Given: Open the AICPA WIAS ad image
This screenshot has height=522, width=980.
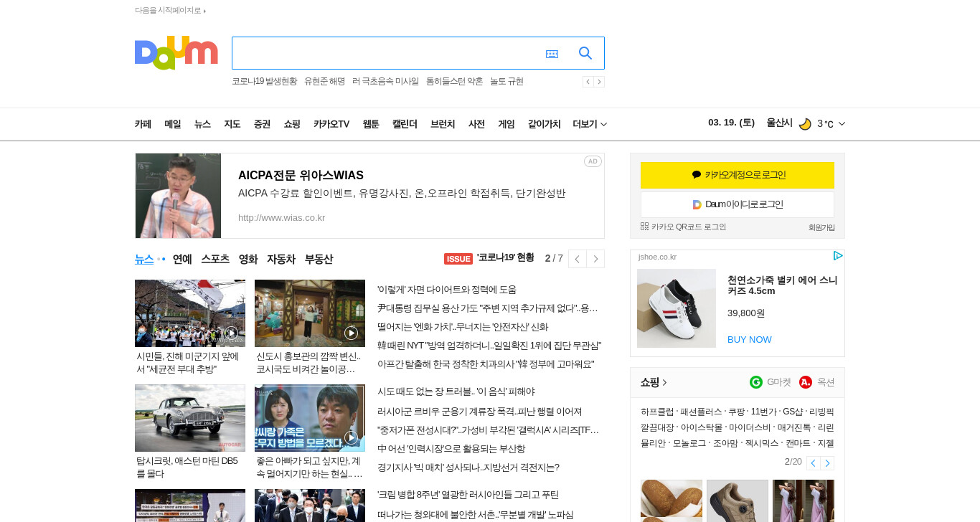Looking at the screenshot, I should [178, 196].
